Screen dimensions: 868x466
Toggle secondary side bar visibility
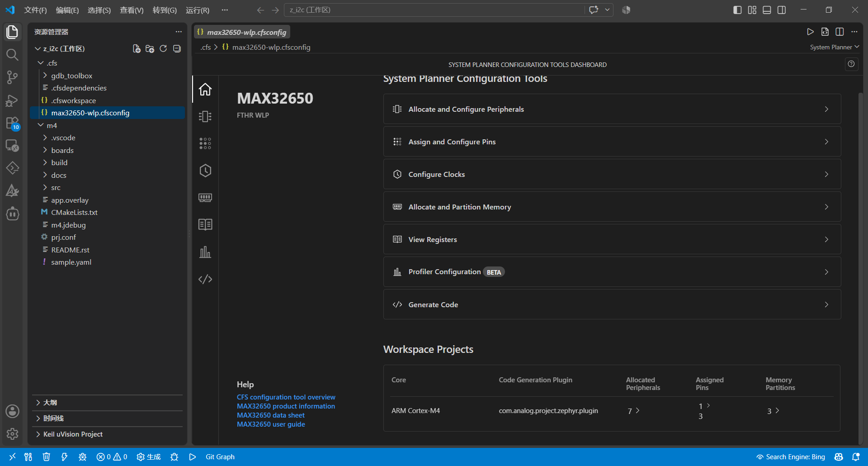tap(782, 10)
